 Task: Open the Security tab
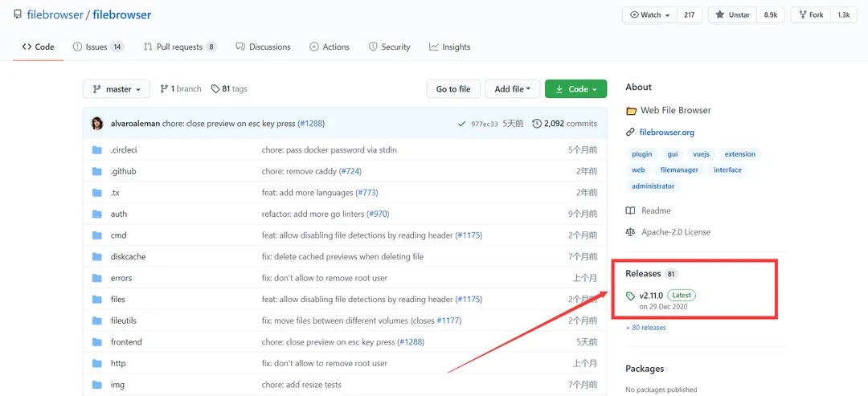389,47
